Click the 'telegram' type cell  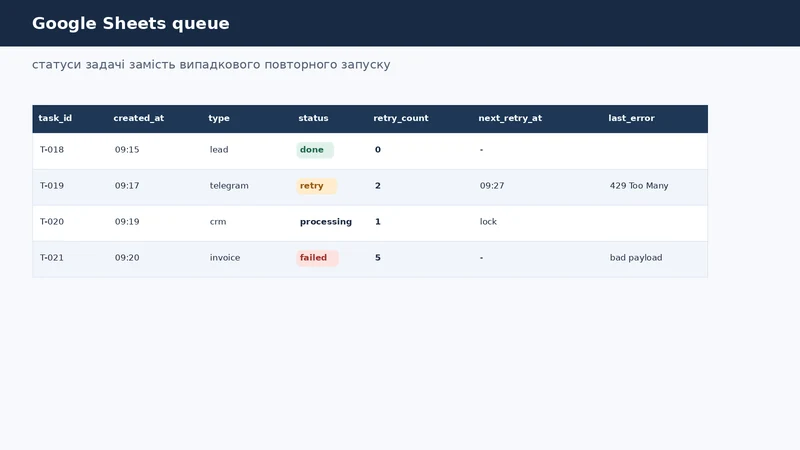(229, 186)
